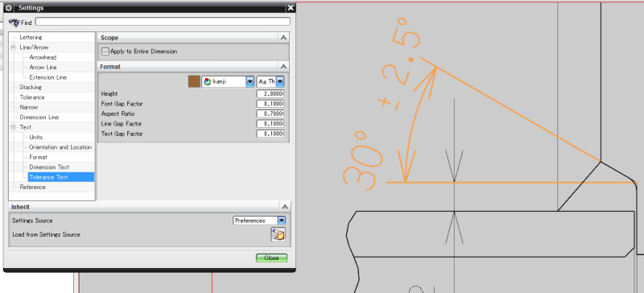Select Reference in the settings tree
This screenshot has width=644, height=293.
[33, 187]
